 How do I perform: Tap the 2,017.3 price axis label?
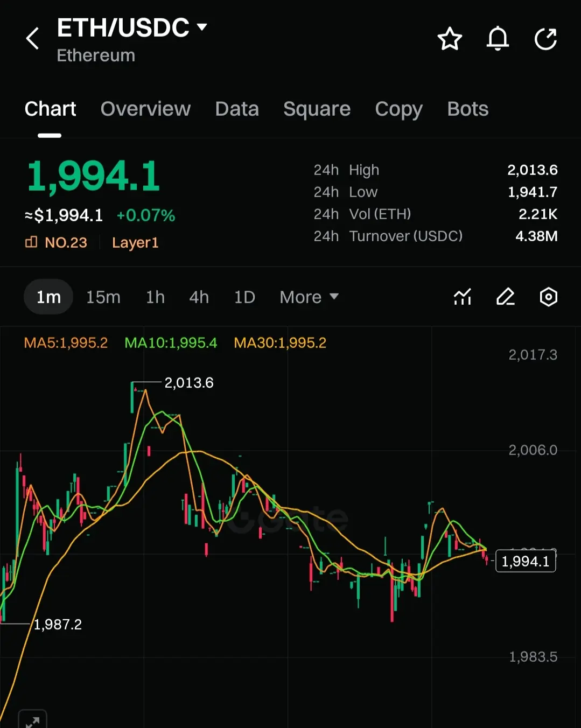533,355
